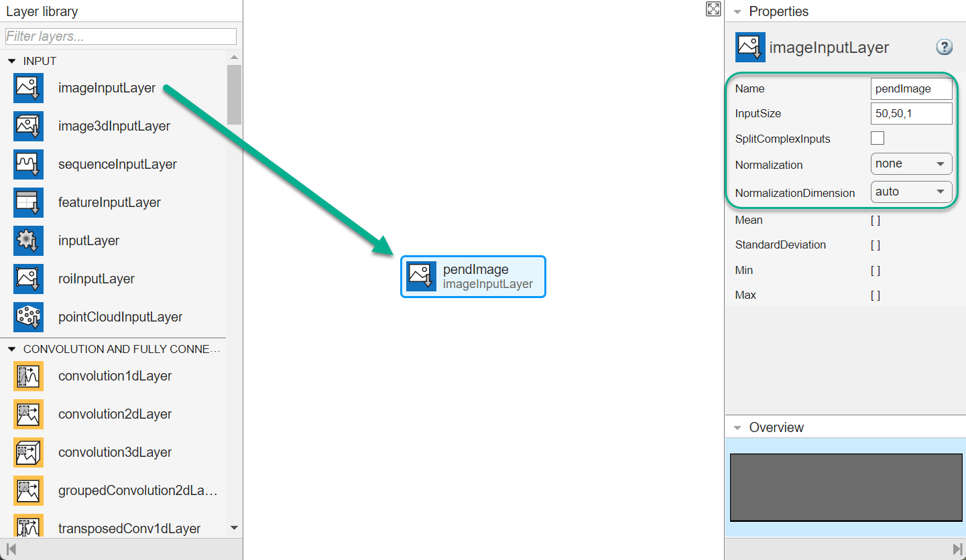
Task: Collapse the INPUT layer category
Action: (11, 61)
